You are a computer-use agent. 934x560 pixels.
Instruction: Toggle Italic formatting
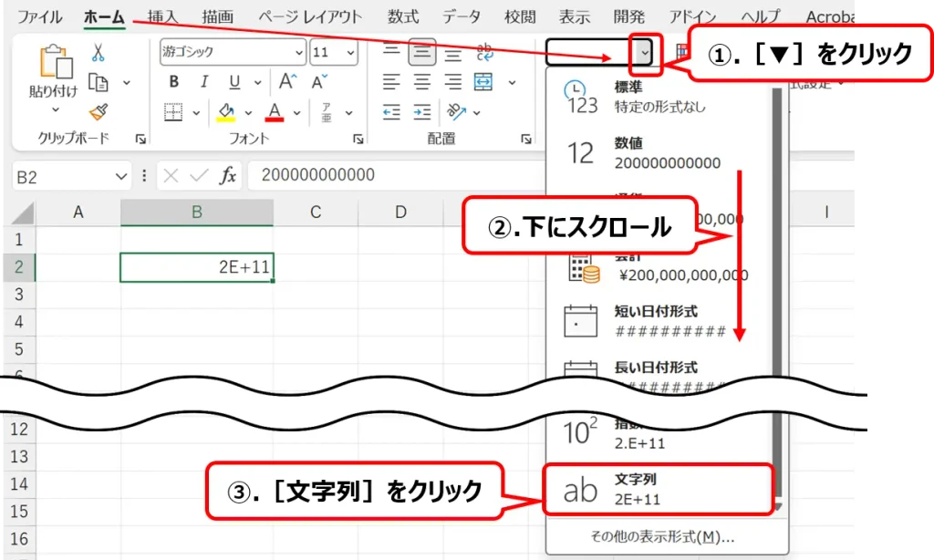[x=204, y=81]
